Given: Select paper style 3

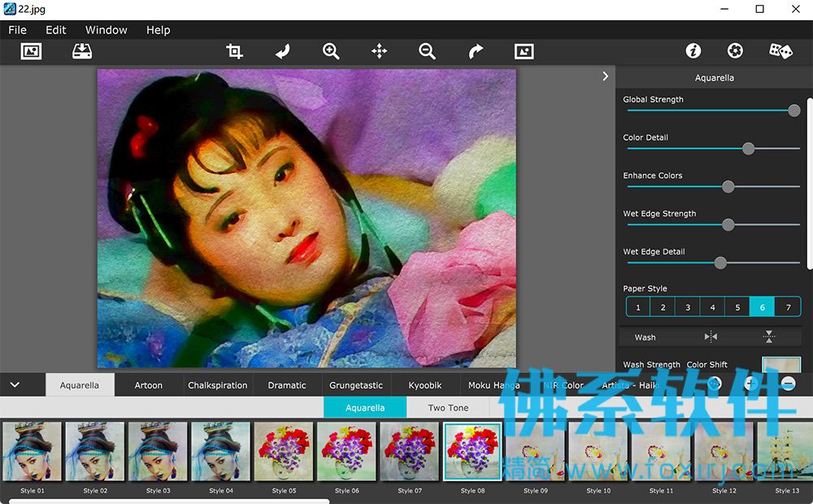Looking at the screenshot, I should click(x=688, y=307).
